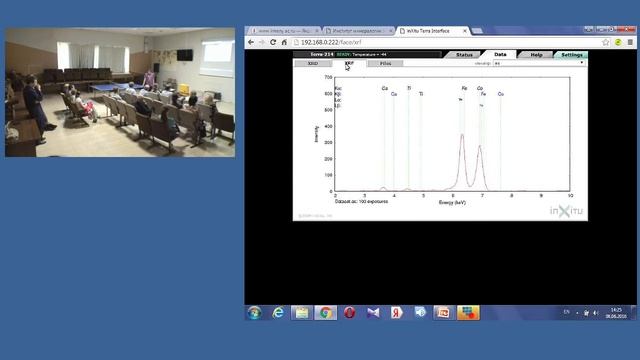Open the Chrome menu icon
Viewport: 640px width, 360px height.
[x=630, y=42]
